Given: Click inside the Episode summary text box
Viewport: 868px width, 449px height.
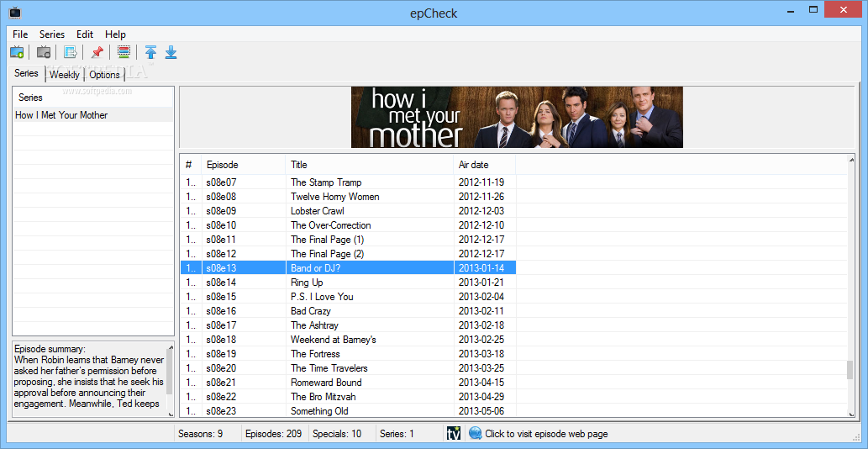Looking at the screenshot, I should point(89,380).
